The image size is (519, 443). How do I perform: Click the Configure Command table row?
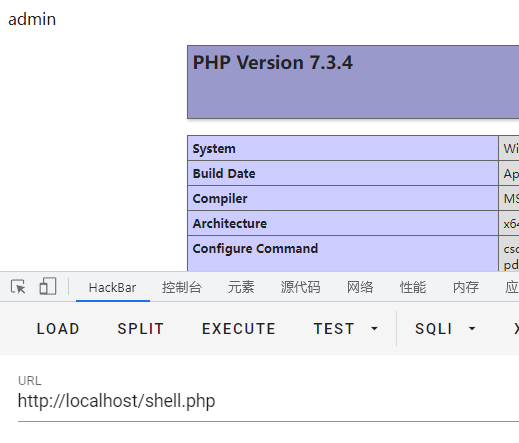click(x=353, y=253)
